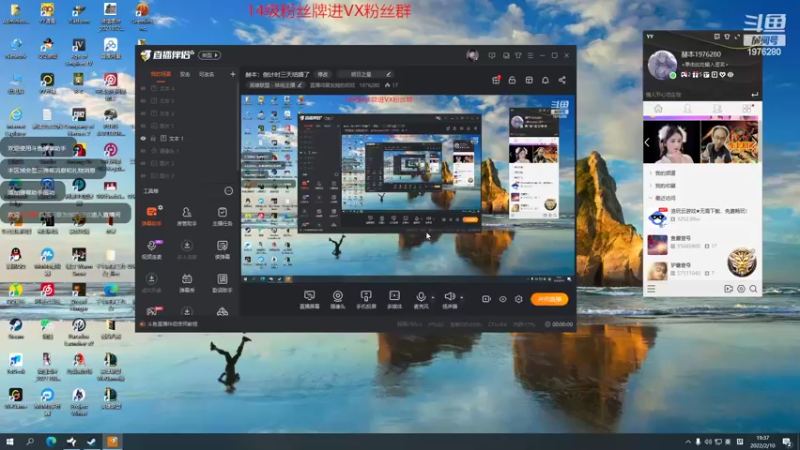Click the layout icon next to bell
This screenshot has width=800, height=450.
[529, 80]
